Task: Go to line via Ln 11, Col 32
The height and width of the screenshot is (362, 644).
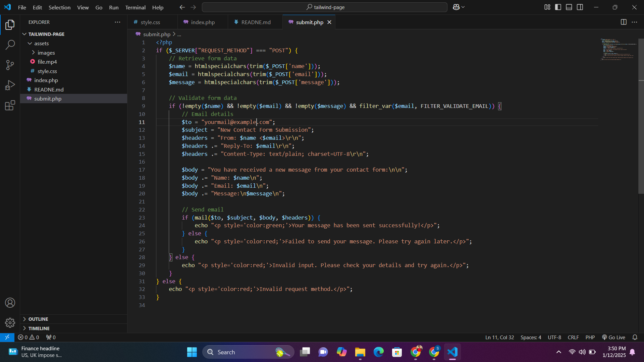Action: (x=499, y=337)
